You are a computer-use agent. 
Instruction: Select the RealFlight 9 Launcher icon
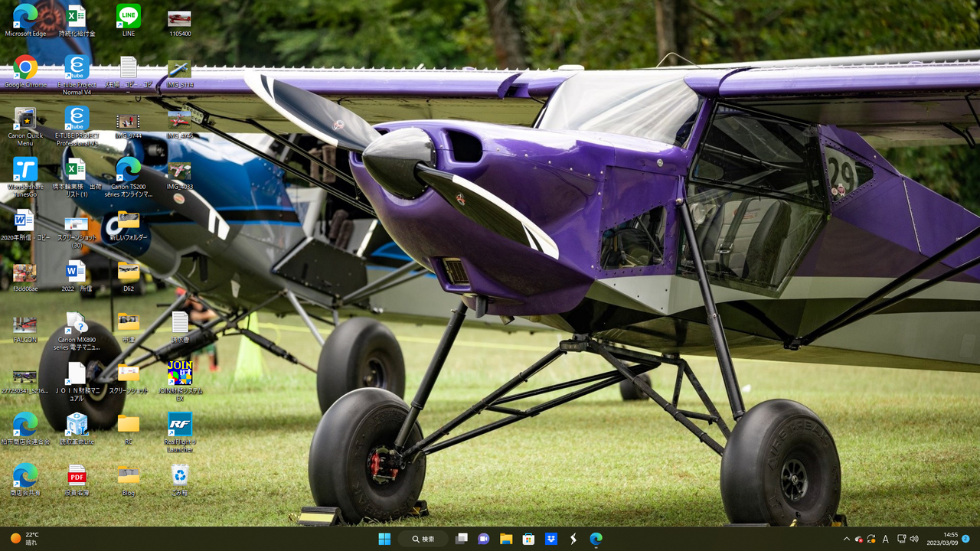pyautogui.click(x=180, y=432)
